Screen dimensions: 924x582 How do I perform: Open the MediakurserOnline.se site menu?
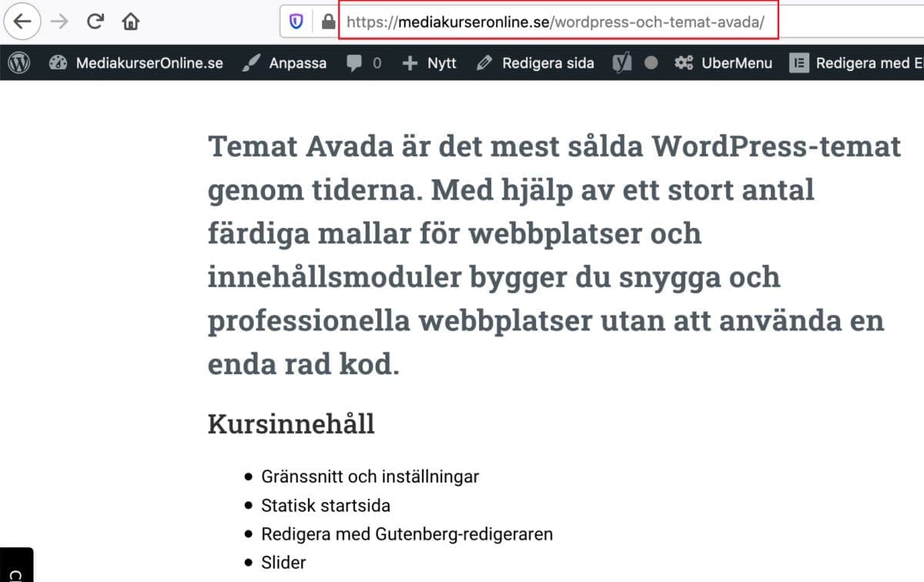(136, 63)
